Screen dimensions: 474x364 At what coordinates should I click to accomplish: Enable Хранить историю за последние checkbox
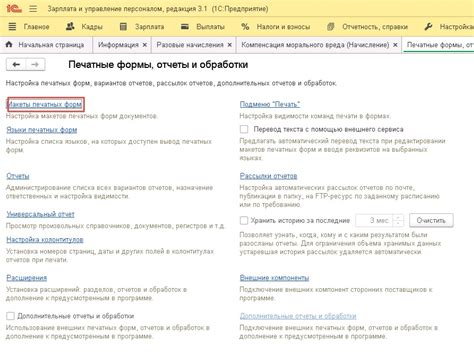tap(244, 220)
